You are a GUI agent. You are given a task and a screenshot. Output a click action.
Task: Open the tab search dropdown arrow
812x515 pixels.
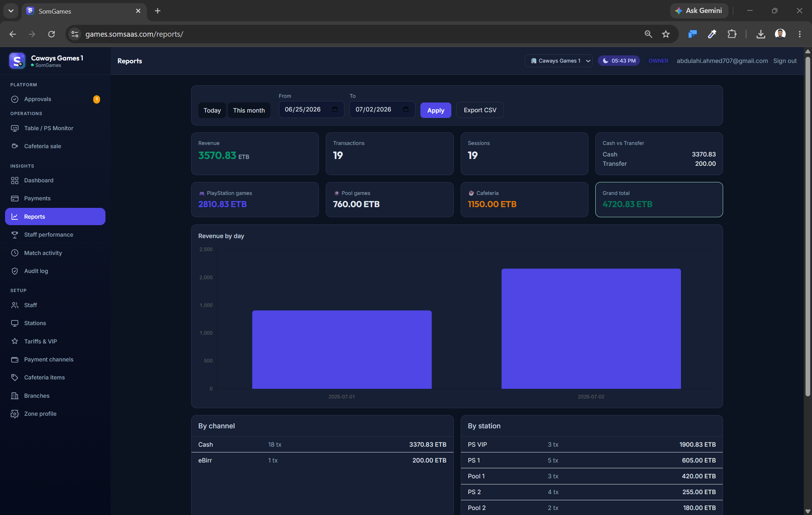point(11,11)
